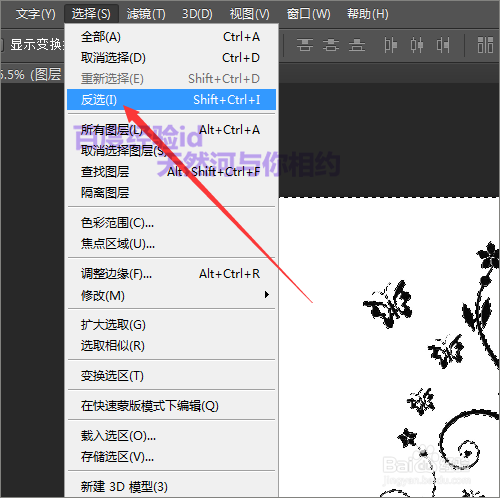Click align top edges icon
Screen dimensions: 500x498
pos(305,45)
